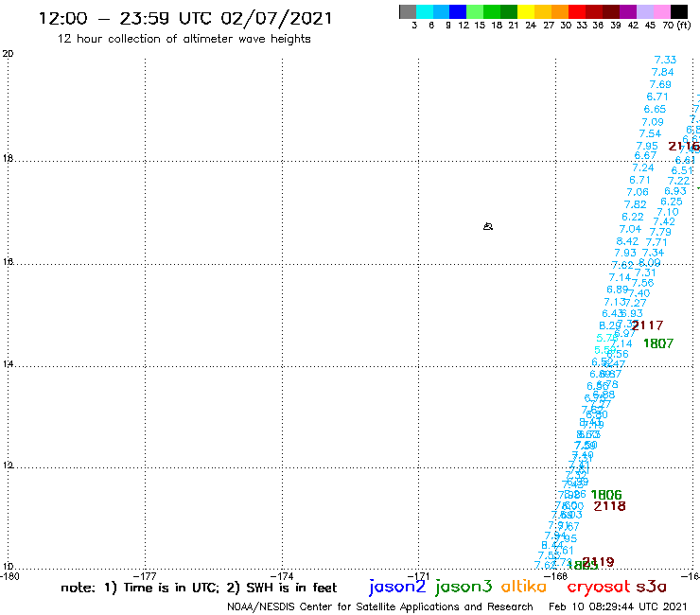Click the altika satellite legend label
The width and height of the screenshot is (700, 615).
[524, 587]
